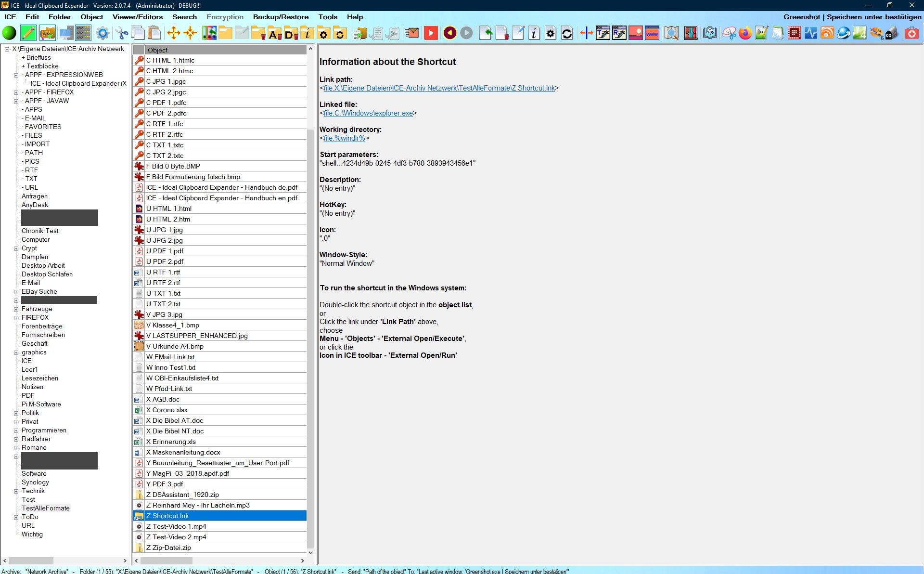Click the Firefox icon in toolbar
This screenshot has height=574, width=924.
coord(745,33)
